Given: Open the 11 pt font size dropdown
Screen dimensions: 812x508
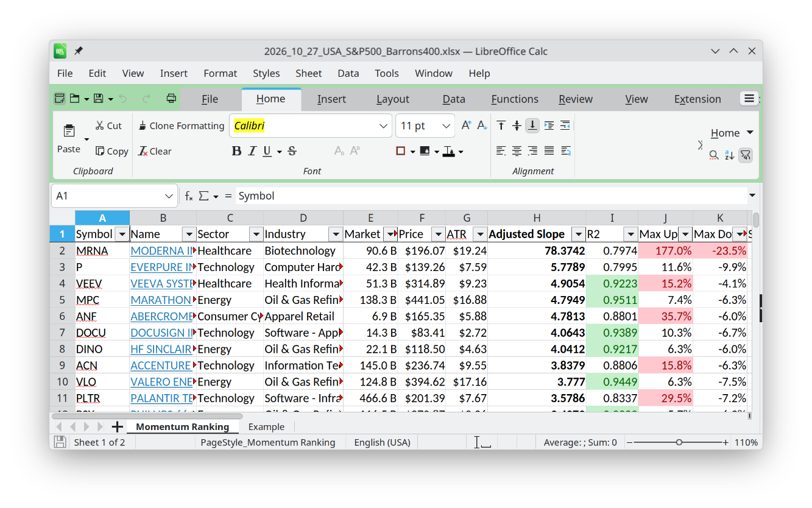Looking at the screenshot, I should (447, 126).
